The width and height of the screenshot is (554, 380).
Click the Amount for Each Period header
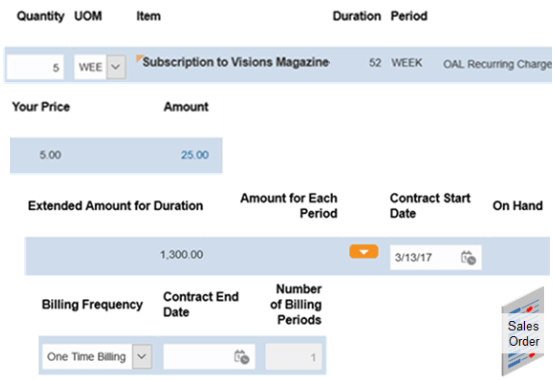click(x=289, y=206)
